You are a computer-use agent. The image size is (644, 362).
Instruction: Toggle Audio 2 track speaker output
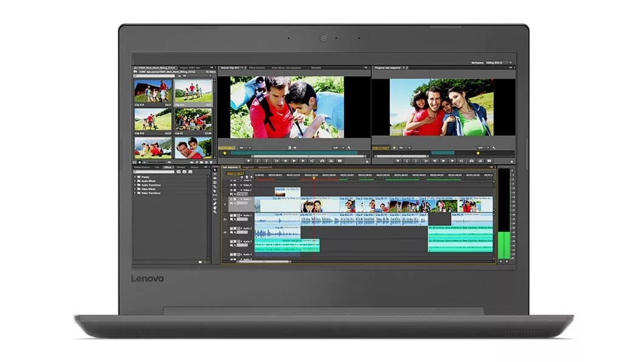231,229
